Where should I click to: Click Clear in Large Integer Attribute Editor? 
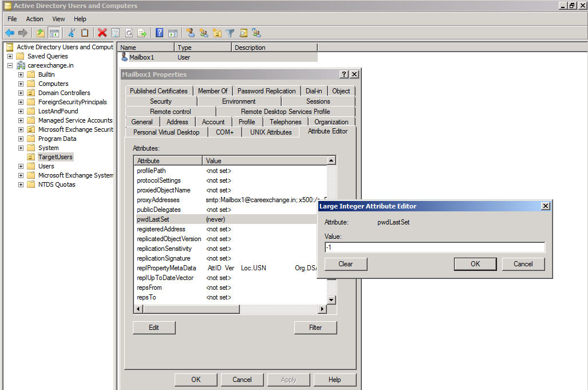click(x=346, y=264)
